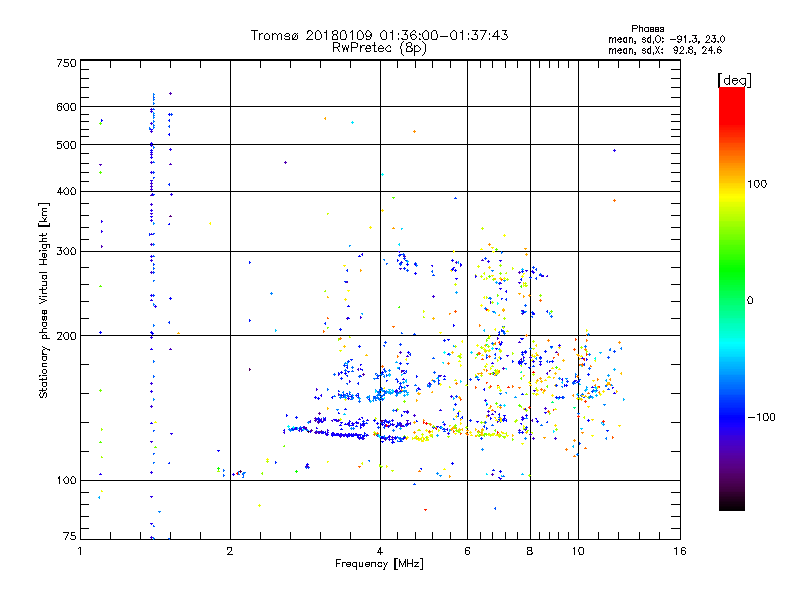Click the x-axis '1' tick label
This screenshot has height=600, width=800.
tap(80, 551)
